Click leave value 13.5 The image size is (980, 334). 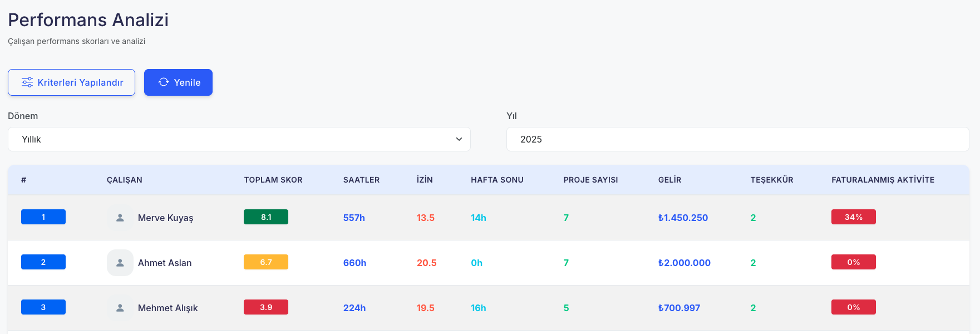point(426,218)
